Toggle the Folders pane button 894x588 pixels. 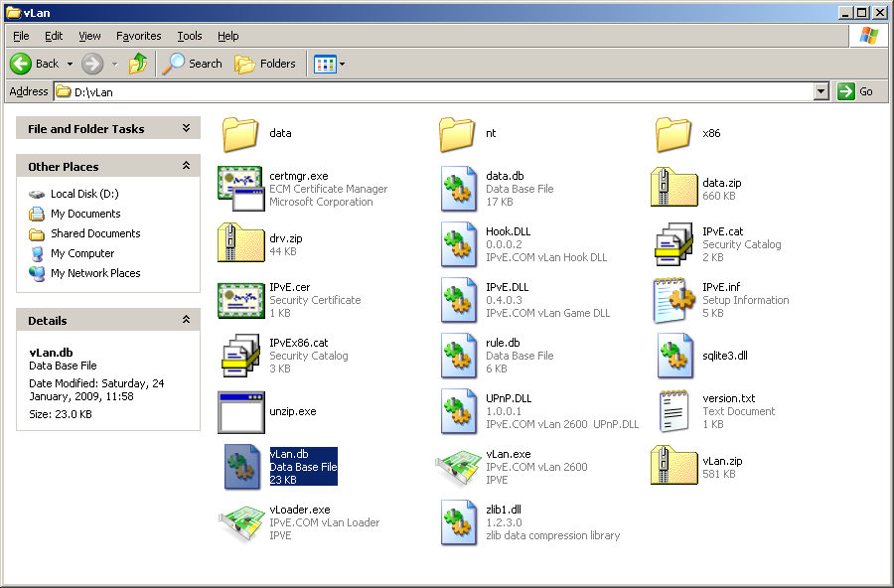(265, 64)
